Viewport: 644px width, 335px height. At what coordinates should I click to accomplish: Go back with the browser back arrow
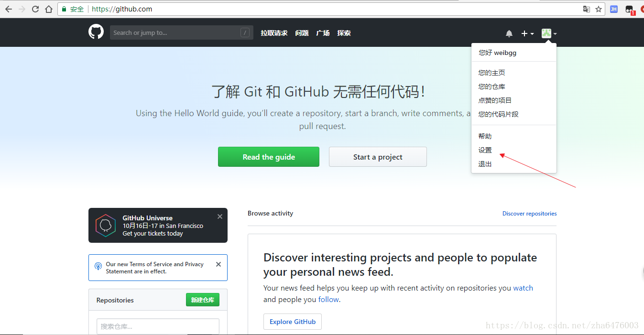[x=8, y=9]
